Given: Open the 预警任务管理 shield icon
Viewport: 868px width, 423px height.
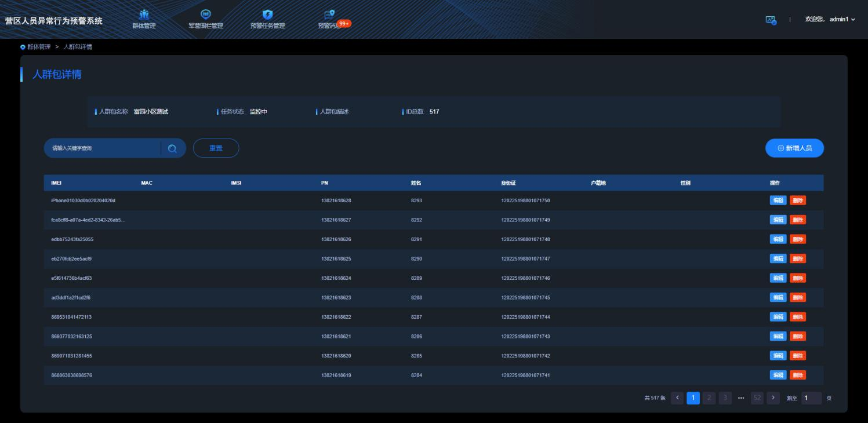Looking at the screenshot, I should coord(267,14).
